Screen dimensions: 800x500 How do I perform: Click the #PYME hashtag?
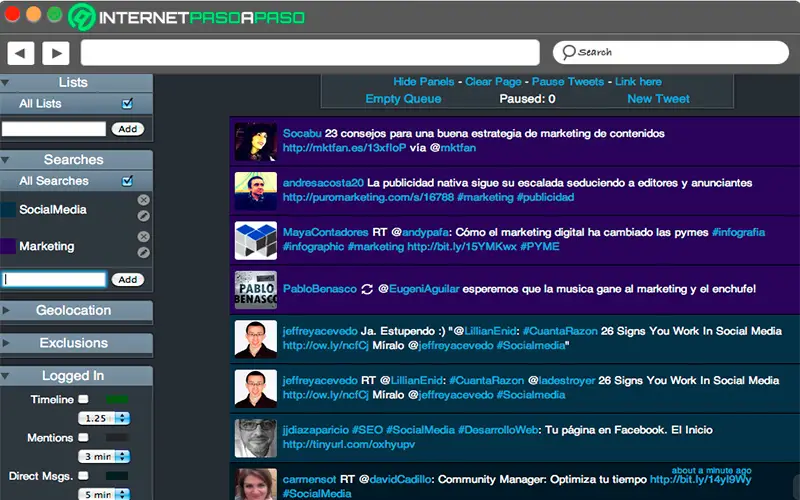pyautogui.click(x=540, y=247)
